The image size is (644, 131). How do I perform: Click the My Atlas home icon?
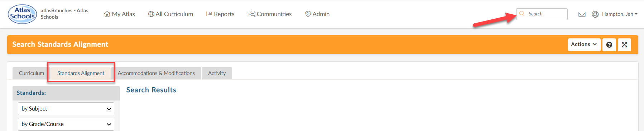pyautogui.click(x=107, y=14)
